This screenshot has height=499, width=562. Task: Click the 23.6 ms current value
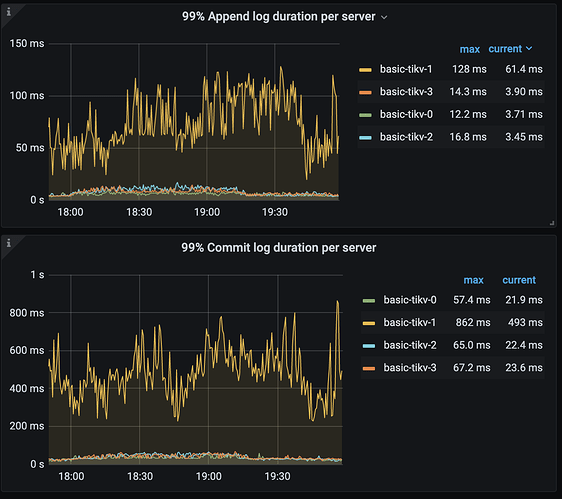(x=524, y=367)
